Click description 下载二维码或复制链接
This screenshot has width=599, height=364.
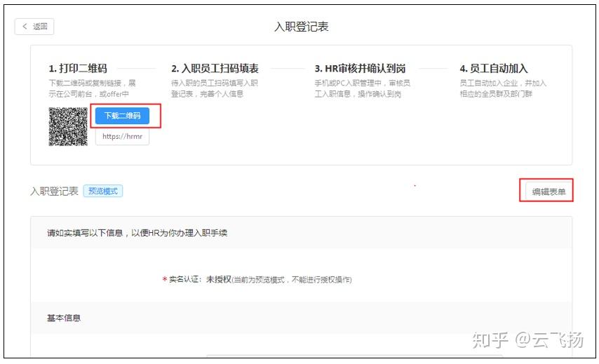92,88
